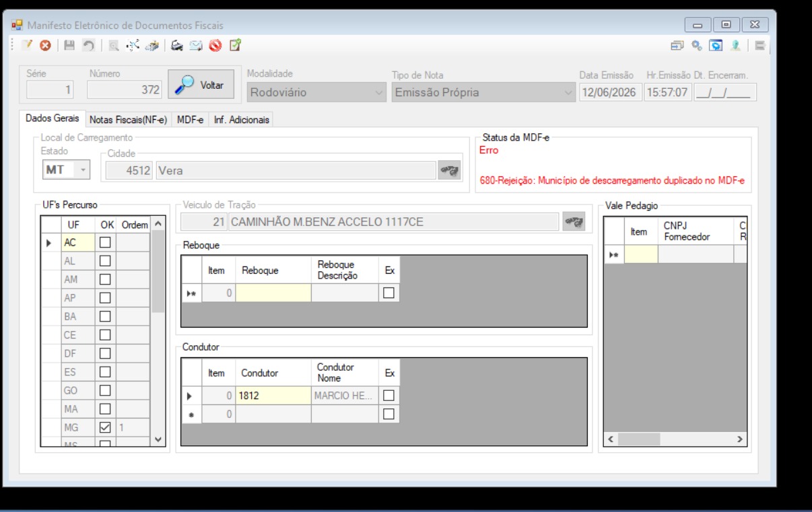Check the OK box for AC row

click(105, 243)
